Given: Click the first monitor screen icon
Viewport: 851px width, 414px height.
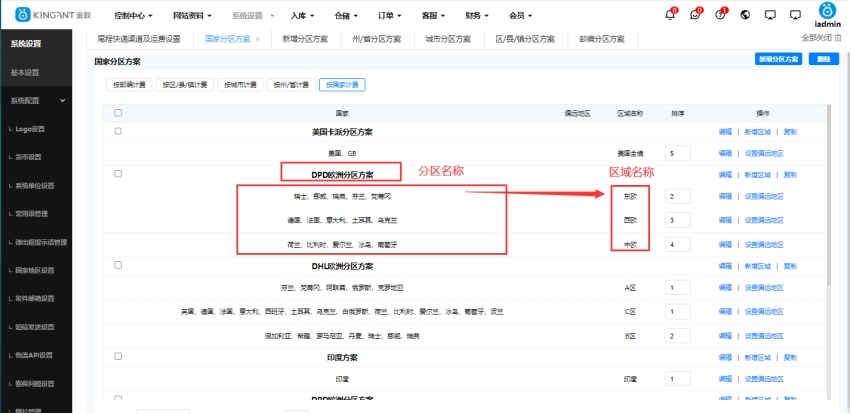Looking at the screenshot, I should tap(770, 15).
